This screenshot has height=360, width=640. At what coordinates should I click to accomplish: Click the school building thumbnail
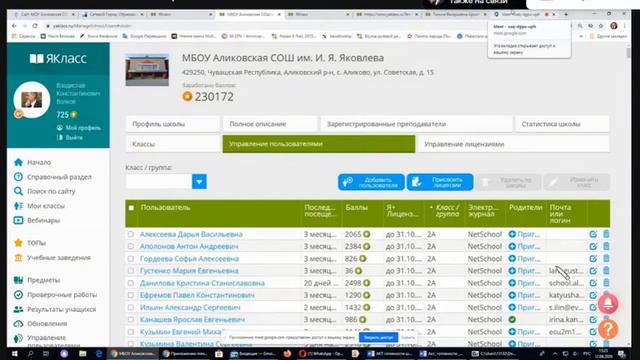coord(147,70)
